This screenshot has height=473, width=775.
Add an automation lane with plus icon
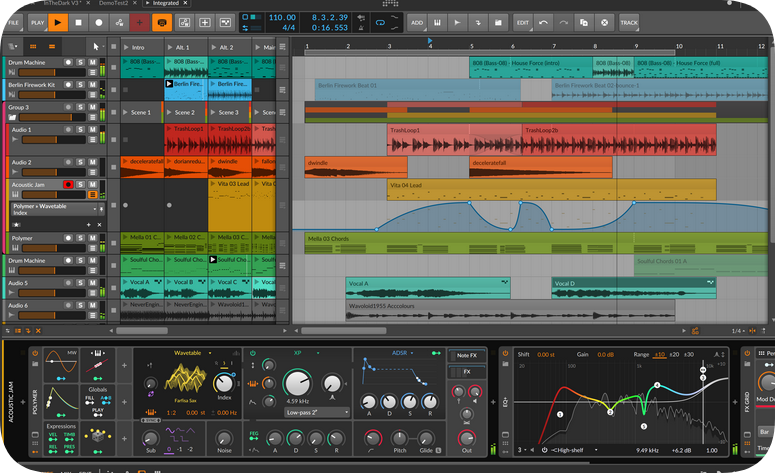point(89,225)
